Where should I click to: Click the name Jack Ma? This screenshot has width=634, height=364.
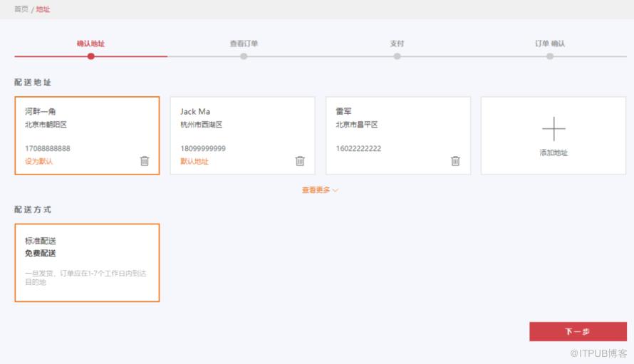(x=195, y=111)
